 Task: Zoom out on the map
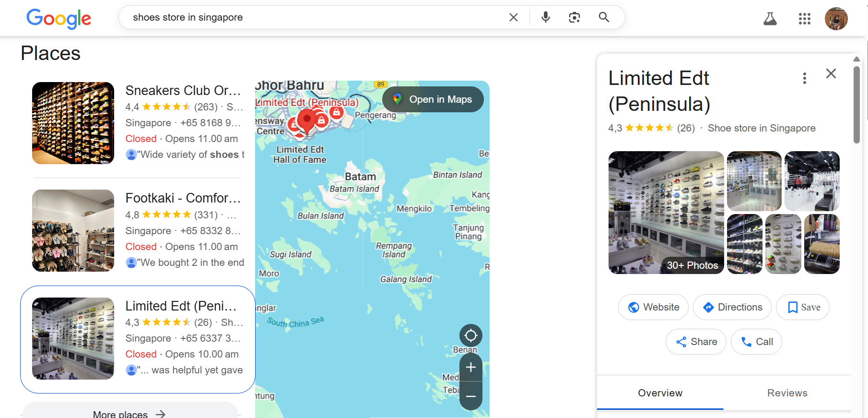[470, 396]
